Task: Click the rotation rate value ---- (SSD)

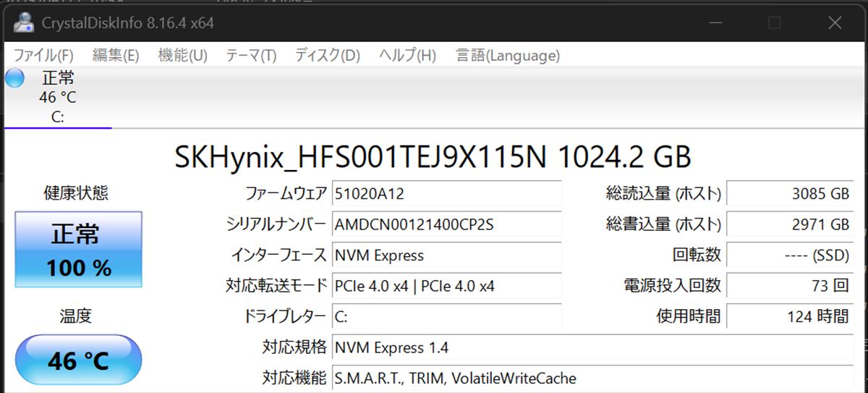Action: tap(790, 255)
